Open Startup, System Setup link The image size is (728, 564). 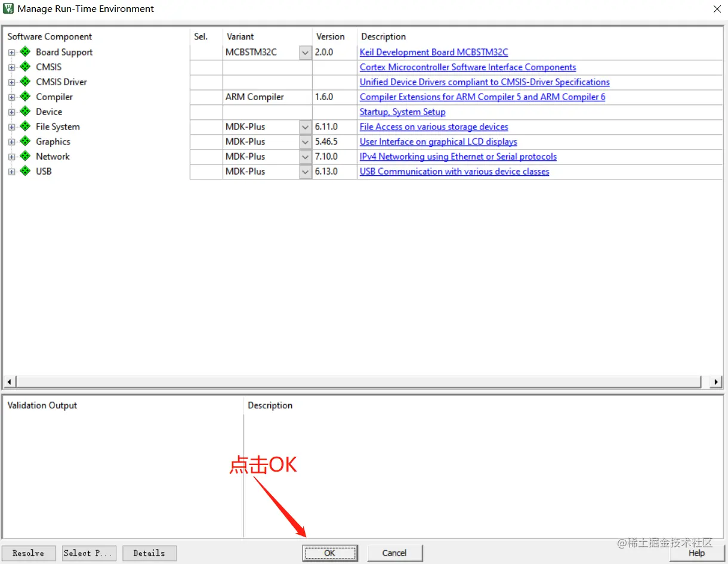click(402, 112)
